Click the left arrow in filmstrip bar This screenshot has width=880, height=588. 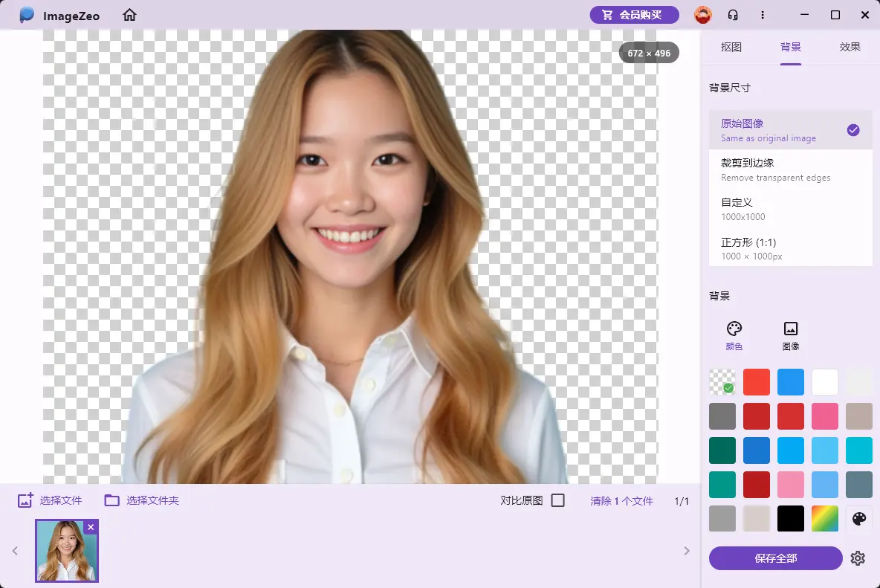[x=13, y=551]
